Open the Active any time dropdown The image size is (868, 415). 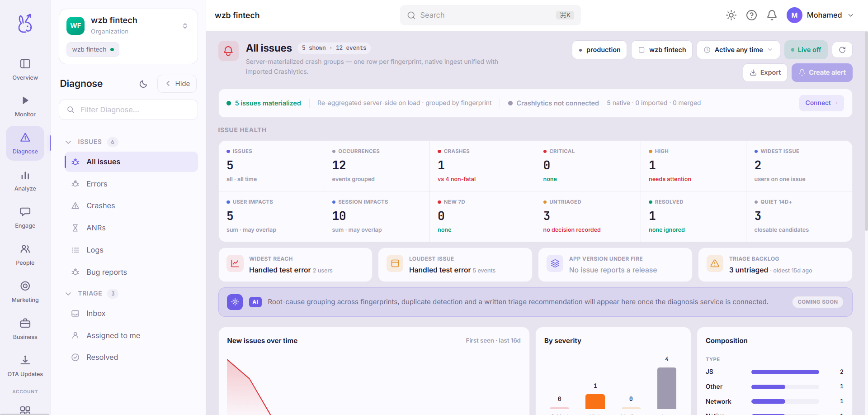[739, 50]
